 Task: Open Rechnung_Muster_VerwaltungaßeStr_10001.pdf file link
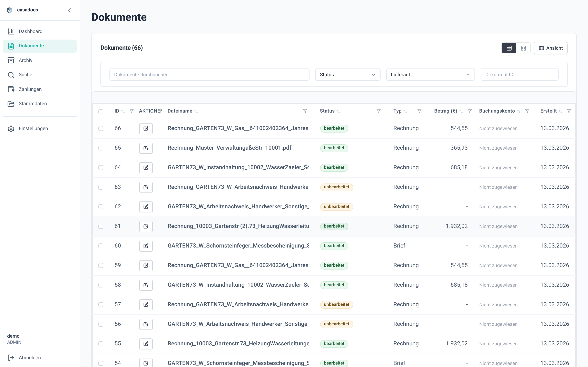point(229,148)
